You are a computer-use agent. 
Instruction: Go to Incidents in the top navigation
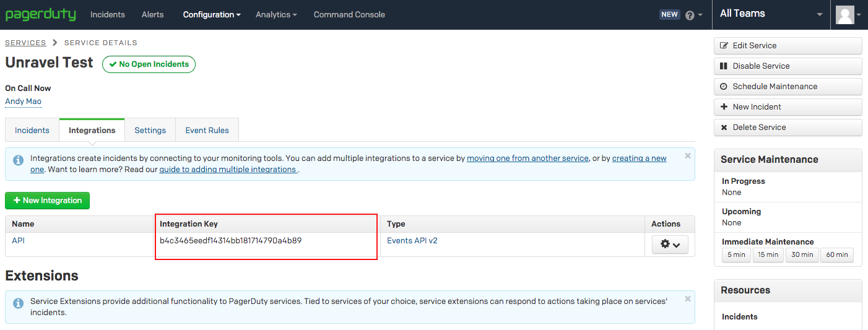point(108,14)
